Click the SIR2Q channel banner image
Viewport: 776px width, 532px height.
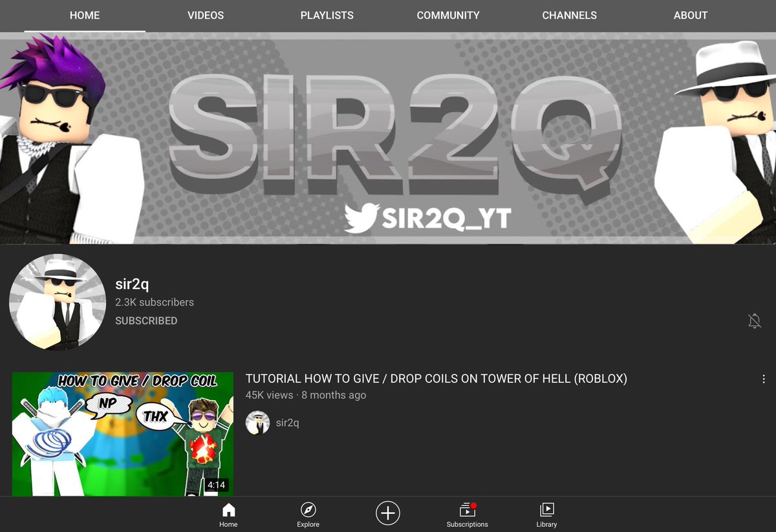pyautogui.click(x=388, y=138)
